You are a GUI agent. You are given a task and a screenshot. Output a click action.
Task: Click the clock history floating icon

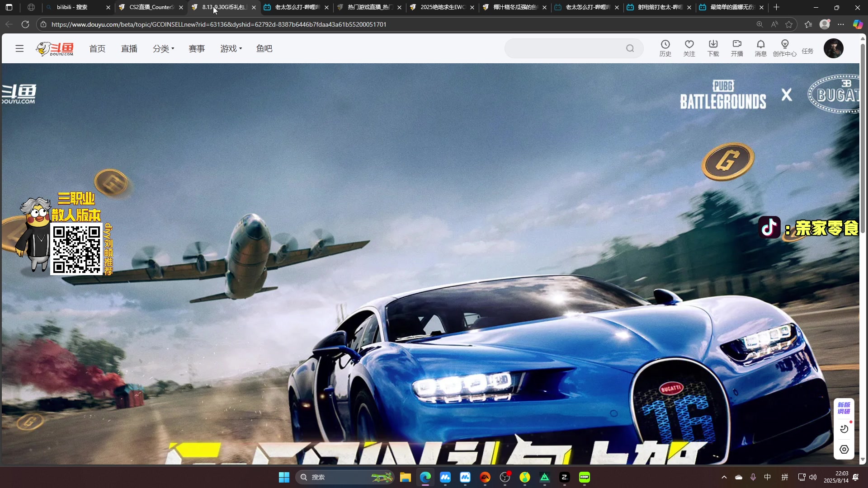[x=844, y=429]
